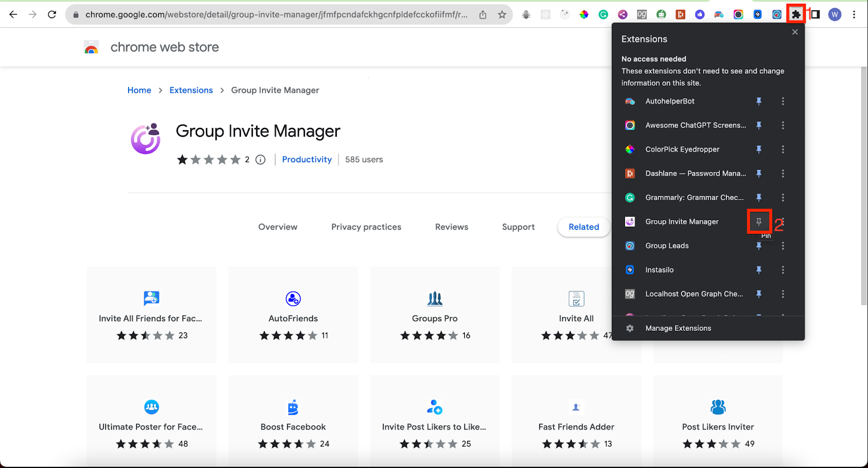868x468 pixels.
Task: Switch to the Support tab
Action: coord(518,227)
